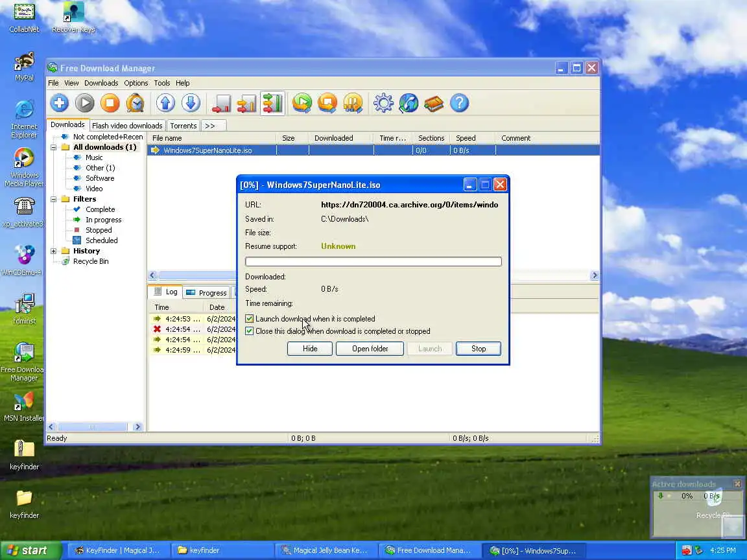This screenshot has width=747, height=560.
Task: Select the Medium traffic mode icon
Action: click(247, 103)
